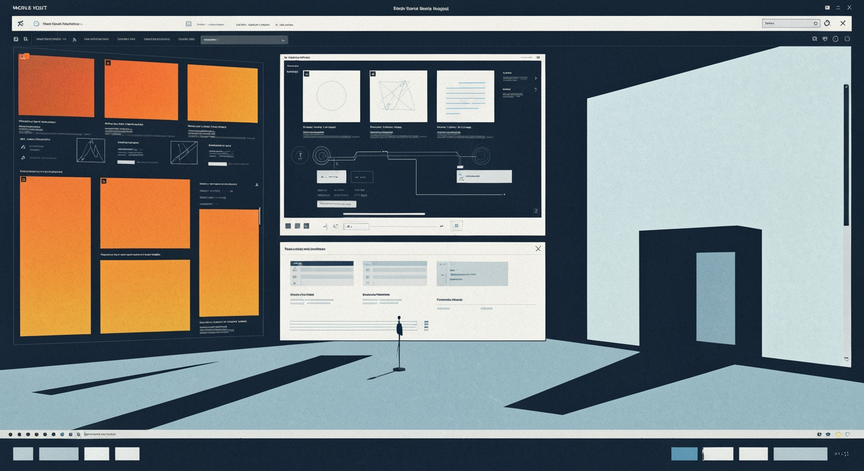The height and width of the screenshot is (471, 864).
Task: Open the dark dropdown in the secondary toolbar
Action: [244, 40]
